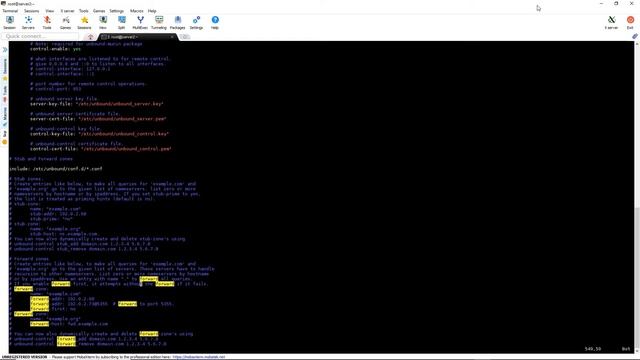The width and height of the screenshot is (640, 360).
Task: Open the MobaXterm professional edition link
Action: [x=199, y=357]
